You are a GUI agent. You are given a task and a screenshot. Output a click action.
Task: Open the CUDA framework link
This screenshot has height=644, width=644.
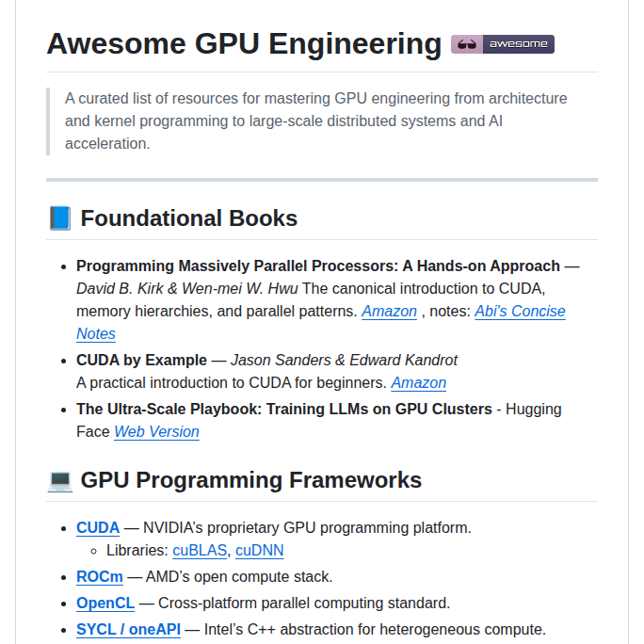pos(98,528)
